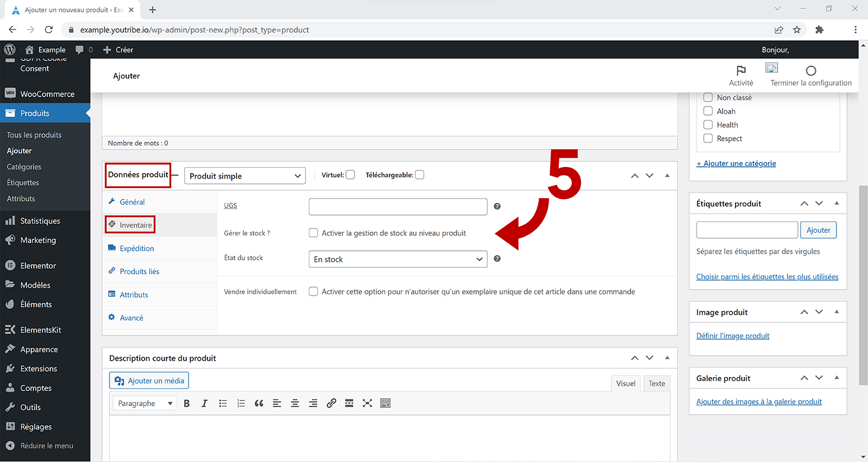Click the insert link icon
868x462 pixels.
coord(331,403)
